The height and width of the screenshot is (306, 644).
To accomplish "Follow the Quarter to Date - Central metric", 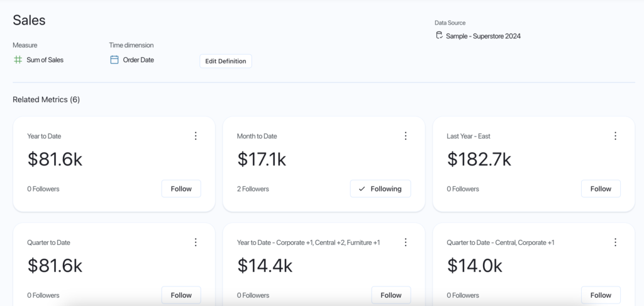I will coord(601,295).
